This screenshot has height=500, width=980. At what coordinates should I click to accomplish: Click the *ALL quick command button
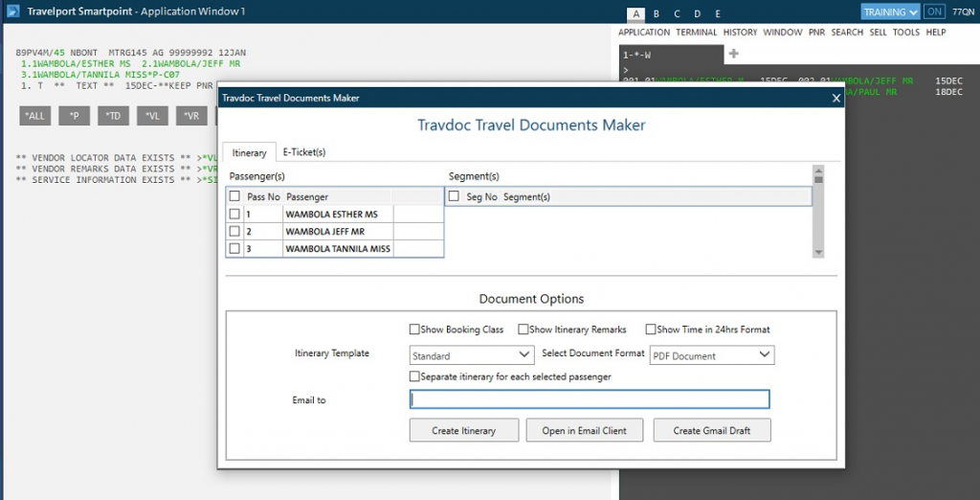(35, 116)
